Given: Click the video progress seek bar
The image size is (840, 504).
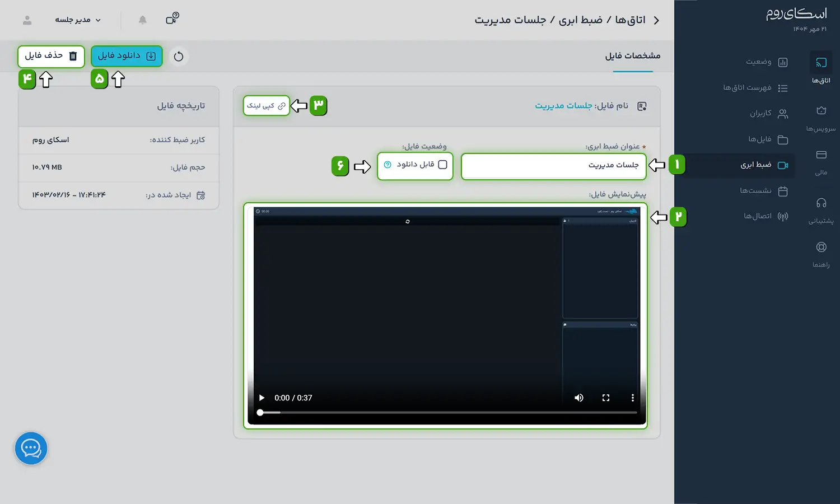Looking at the screenshot, I should pyautogui.click(x=448, y=413).
